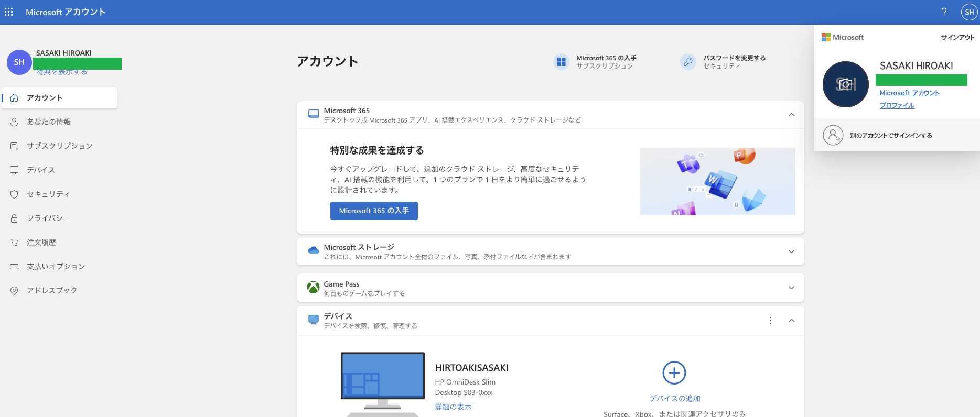The height and width of the screenshot is (417, 980).
Task: Collapse the Microsoft 365 section
Action: coord(792,115)
